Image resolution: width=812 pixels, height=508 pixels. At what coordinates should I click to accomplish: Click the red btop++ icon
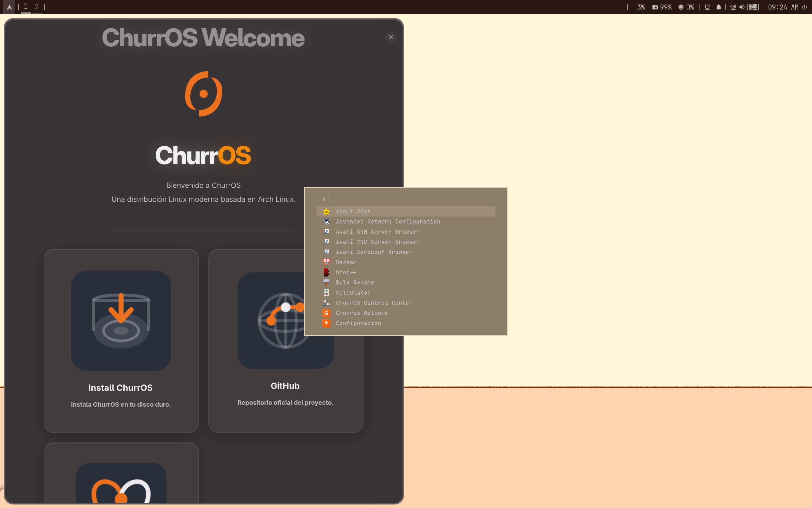326,272
